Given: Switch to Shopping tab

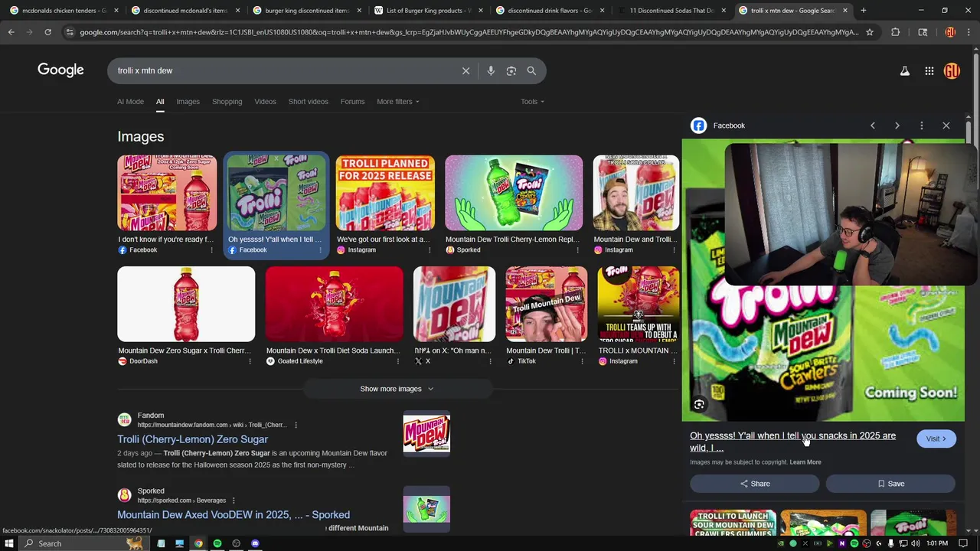Looking at the screenshot, I should coord(227,101).
